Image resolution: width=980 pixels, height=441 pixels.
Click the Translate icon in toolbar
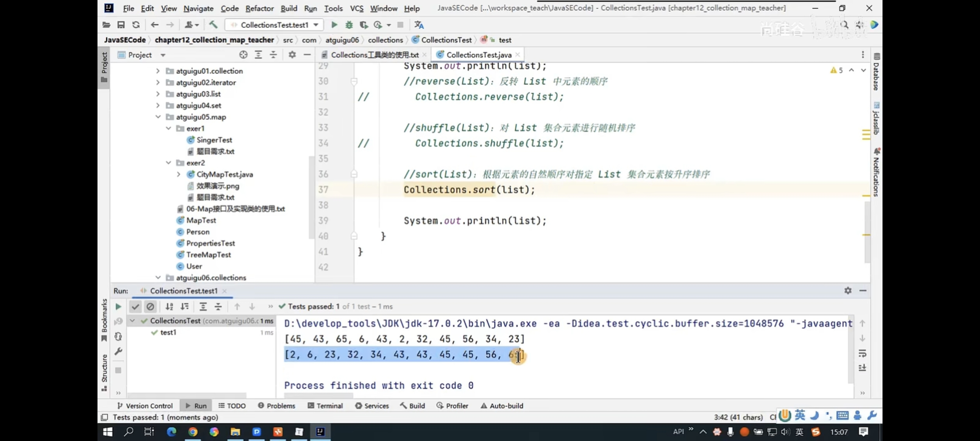(x=419, y=25)
